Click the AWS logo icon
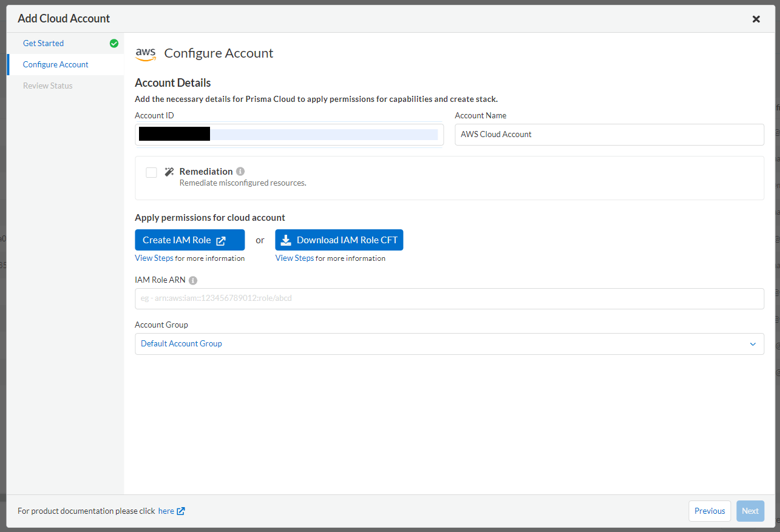780x532 pixels. pyautogui.click(x=146, y=54)
